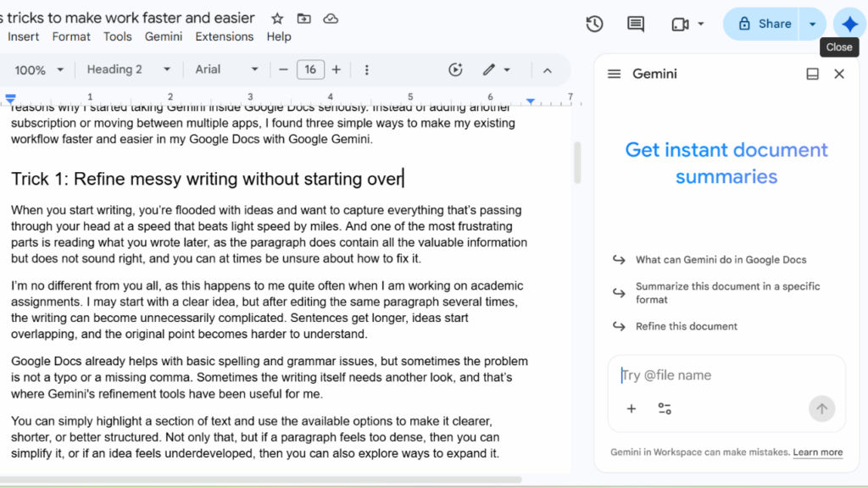Open editing mode dropdown arrow
Image resolution: width=868 pixels, height=488 pixels.
point(507,69)
